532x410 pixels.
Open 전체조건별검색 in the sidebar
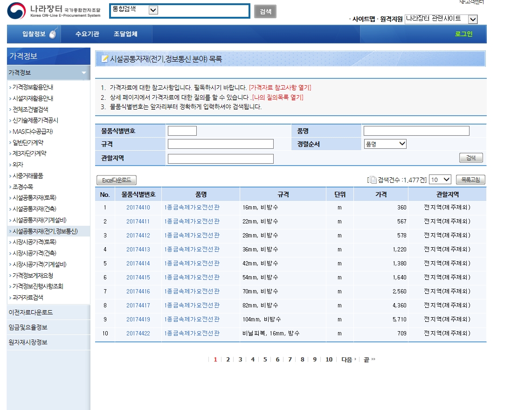(30, 109)
